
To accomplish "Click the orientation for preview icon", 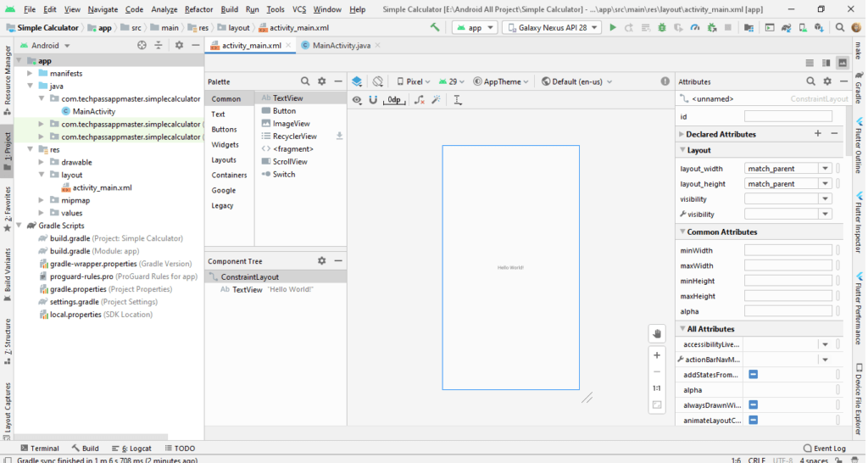I will pos(377,81).
